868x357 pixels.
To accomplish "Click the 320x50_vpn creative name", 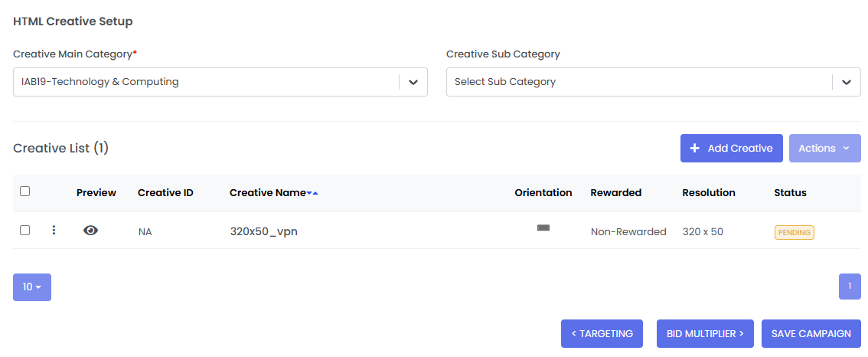I will pos(263,231).
